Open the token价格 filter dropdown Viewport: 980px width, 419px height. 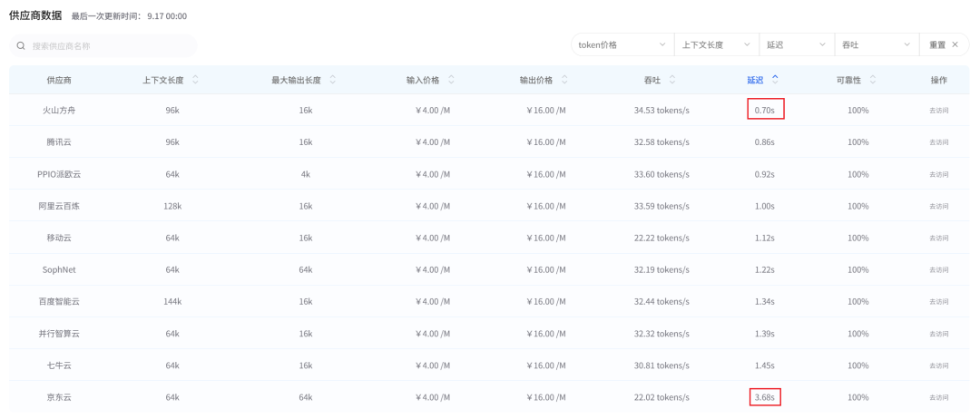point(622,45)
